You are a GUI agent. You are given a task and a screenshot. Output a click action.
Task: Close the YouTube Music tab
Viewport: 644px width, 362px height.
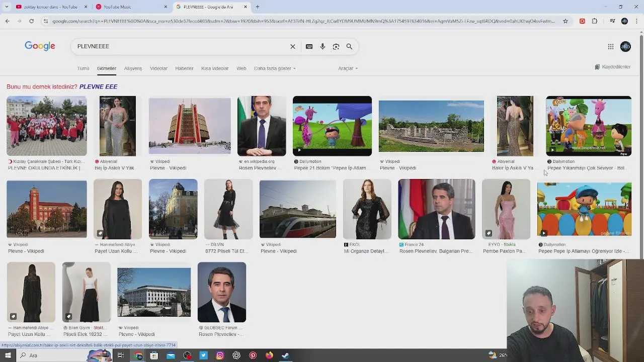tap(166, 7)
